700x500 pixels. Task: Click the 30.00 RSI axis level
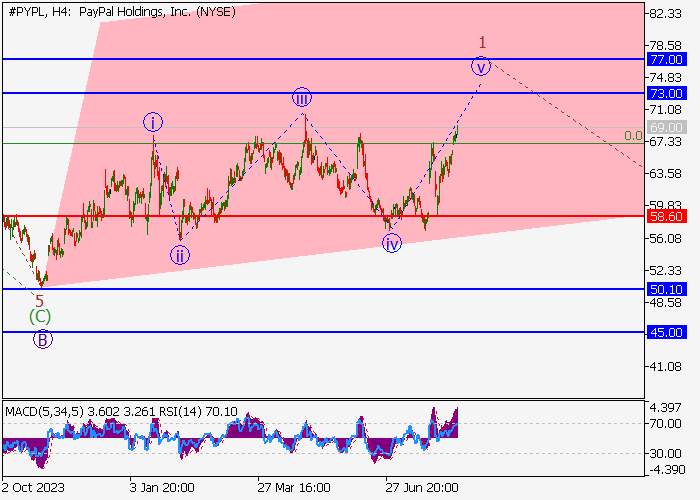(x=665, y=454)
